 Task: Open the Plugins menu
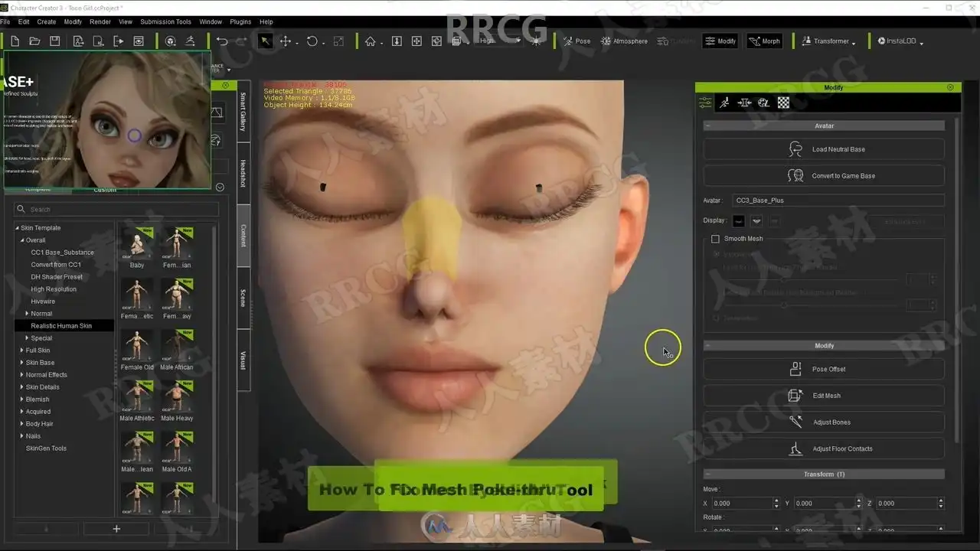[240, 22]
